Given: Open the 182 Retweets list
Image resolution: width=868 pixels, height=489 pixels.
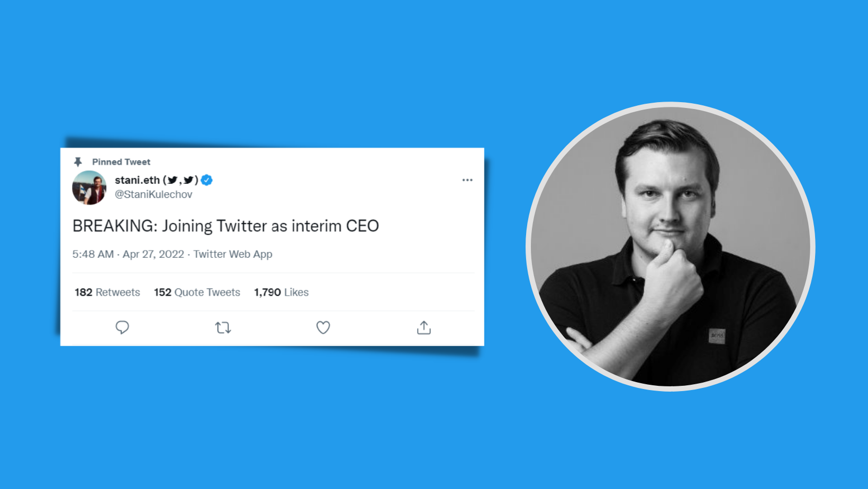Looking at the screenshot, I should 107,292.
